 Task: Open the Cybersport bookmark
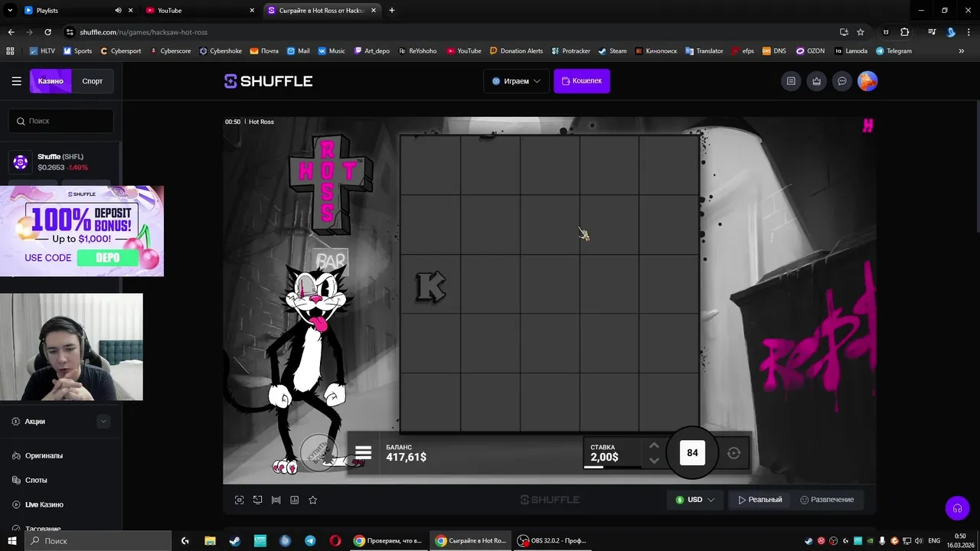click(121, 51)
